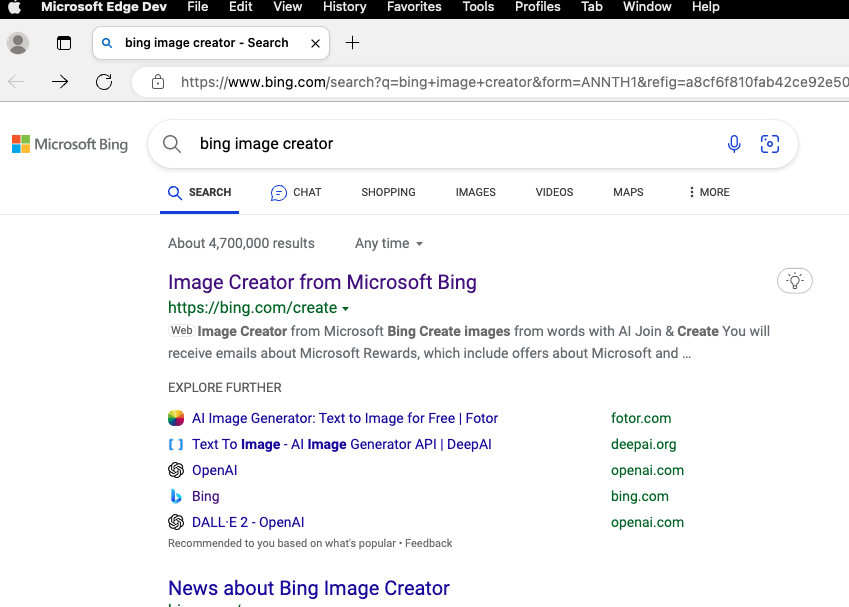Switch to the VIDEOS tab
Image resolution: width=849 pixels, height=607 pixels.
click(554, 192)
